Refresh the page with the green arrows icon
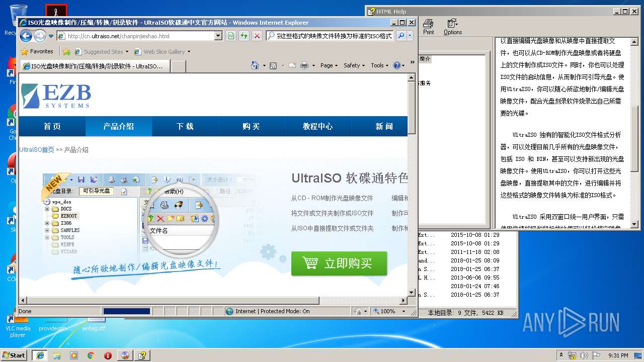This screenshot has width=644, height=362. pyautogui.click(x=244, y=36)
